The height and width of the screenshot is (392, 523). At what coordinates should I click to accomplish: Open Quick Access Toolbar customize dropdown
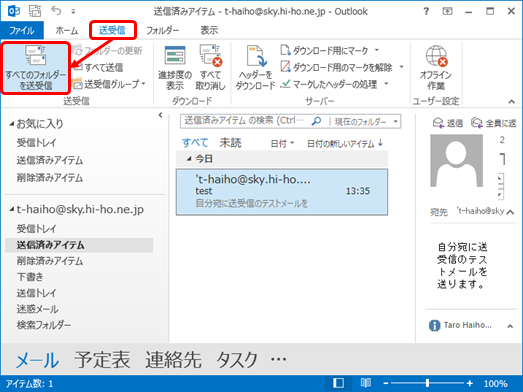point(73,11)
